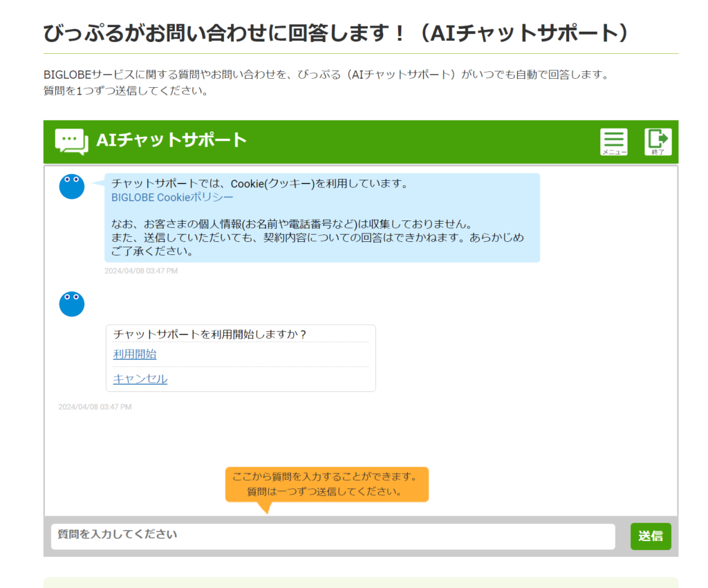
Task: Click the BIGLOBEサービス description paragraph
Action: pyautogui.click(x=325, y=75)
